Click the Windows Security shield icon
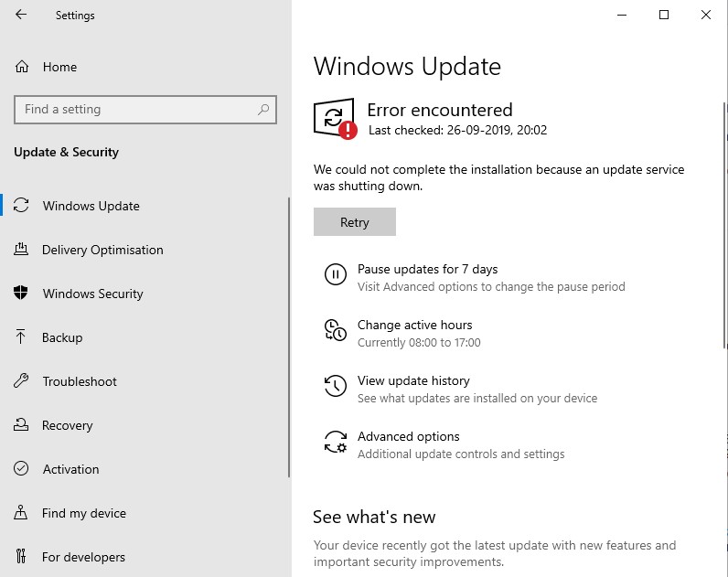Screen dimensions: 728x577 coord(20,293)
